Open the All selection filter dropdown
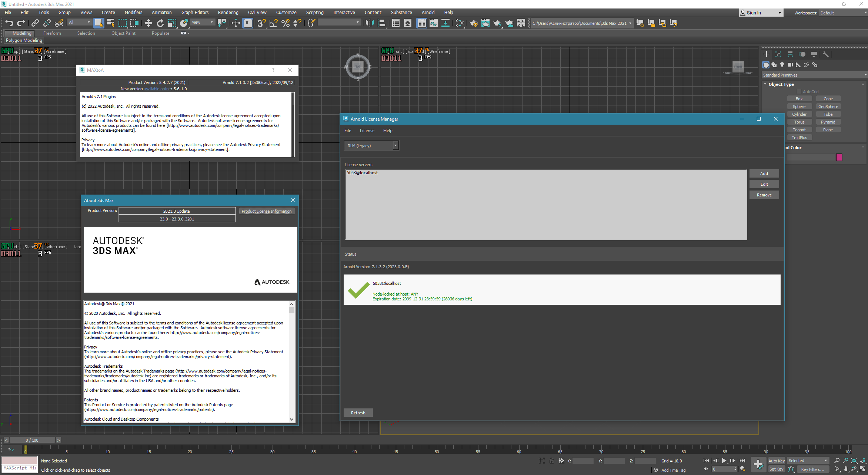 pyautogui.click(x=80, y=23)
